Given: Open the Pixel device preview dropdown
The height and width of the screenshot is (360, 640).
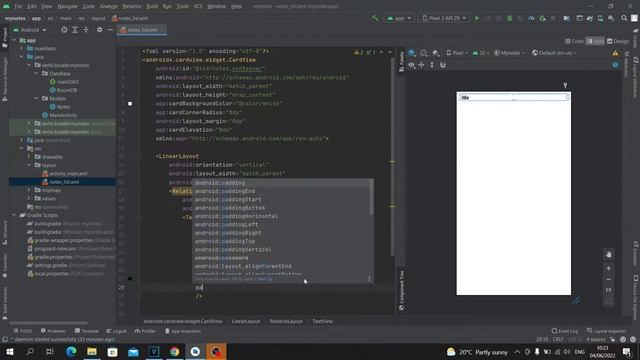Looking at the screenshot, I should (458, 53).
